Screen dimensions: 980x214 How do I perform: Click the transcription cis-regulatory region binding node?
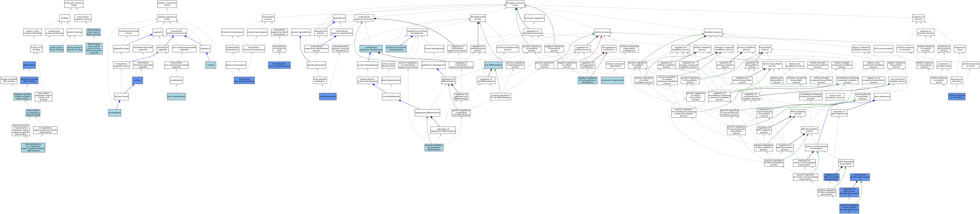pos(33,113)
